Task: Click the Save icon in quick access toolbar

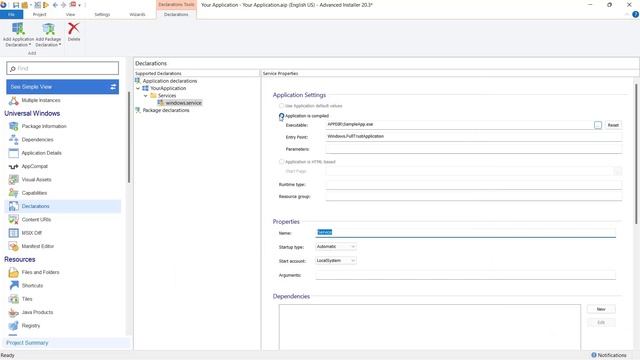Action: point(16,5)
